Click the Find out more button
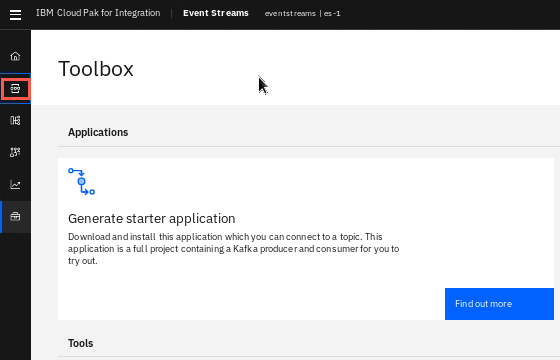560x360 pixels. pos(499,304)
